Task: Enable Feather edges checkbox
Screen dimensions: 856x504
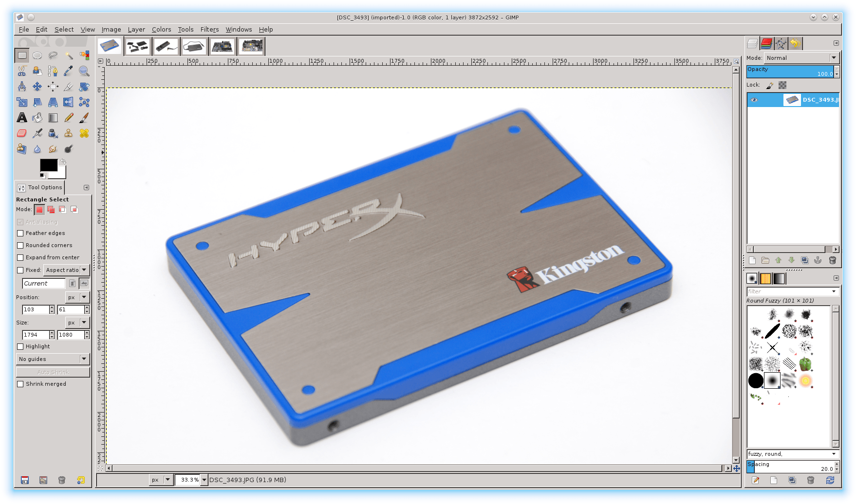Action: 20,234
